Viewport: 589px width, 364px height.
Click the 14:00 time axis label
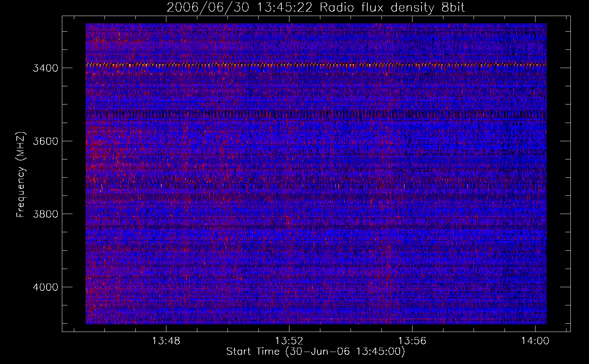[x=535, y=341]
